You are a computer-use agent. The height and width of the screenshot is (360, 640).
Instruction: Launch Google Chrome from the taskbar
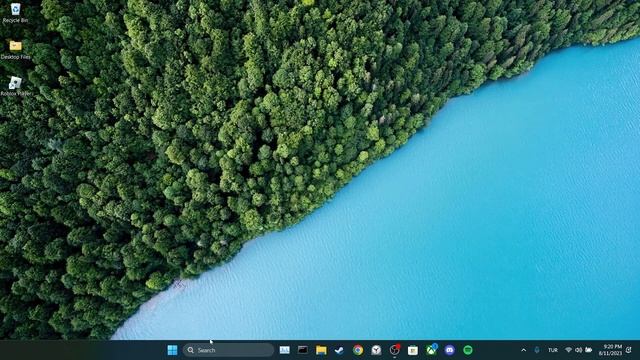point(358,350)
